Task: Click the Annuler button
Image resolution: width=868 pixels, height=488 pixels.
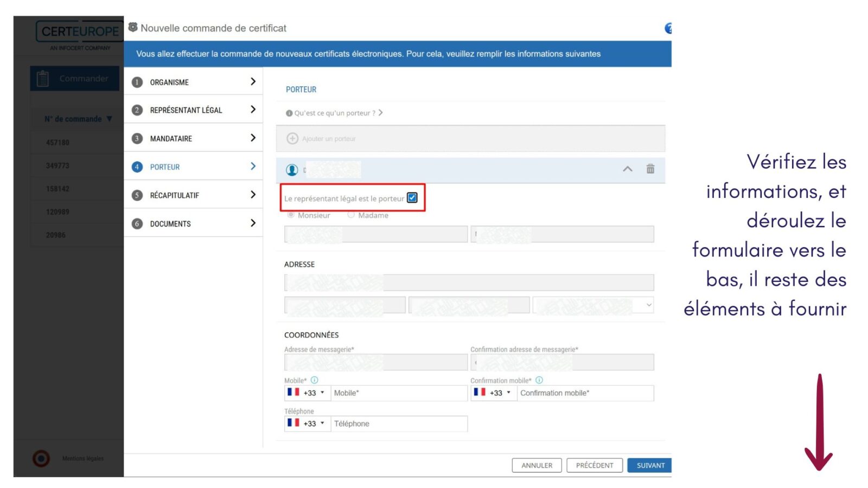Action: point(537,465)
